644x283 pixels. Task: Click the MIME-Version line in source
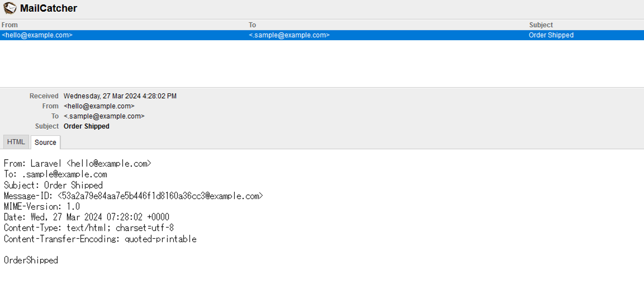click(42, 207)
